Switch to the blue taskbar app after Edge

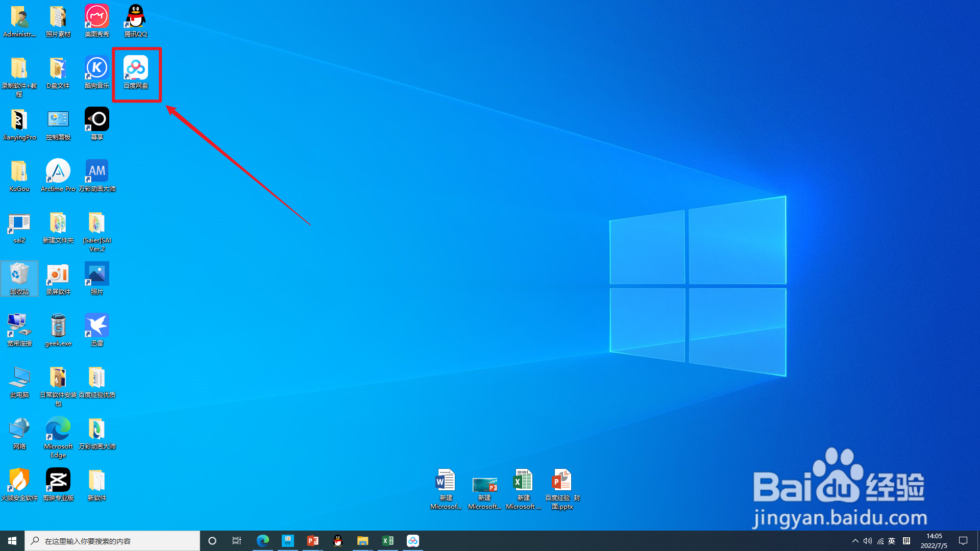[x=288, y=541]
